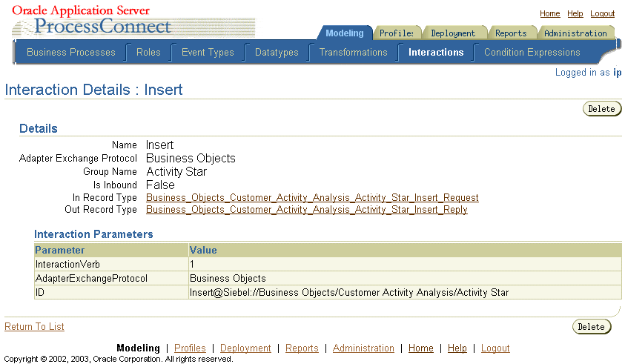Click the footer Deployment link
This screenshot has width=625, height=364.
[245, 348]
